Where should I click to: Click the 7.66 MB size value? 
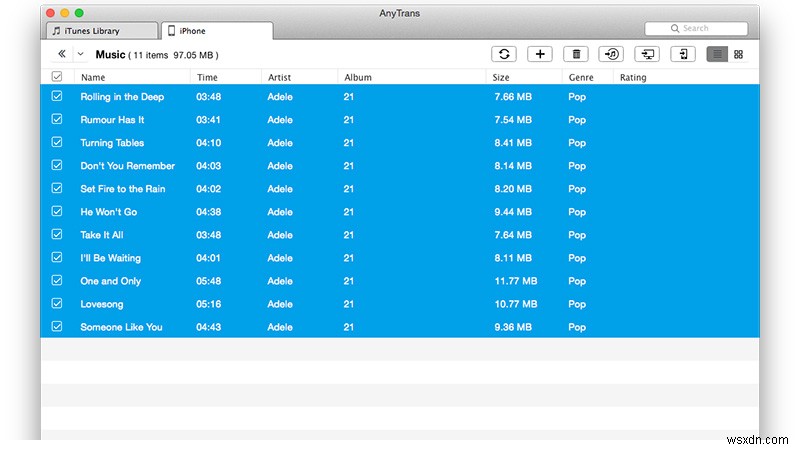(x=513, y=96)
